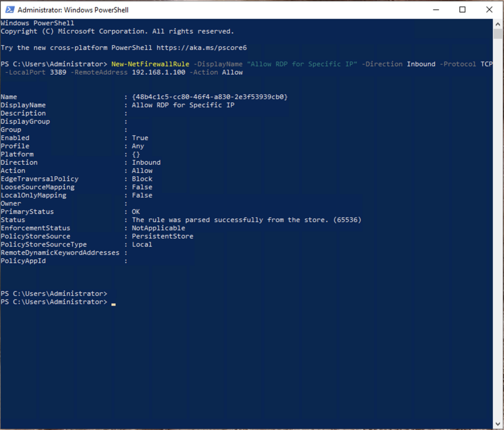Click the '-DisplayName' parameter in the command

218,64
